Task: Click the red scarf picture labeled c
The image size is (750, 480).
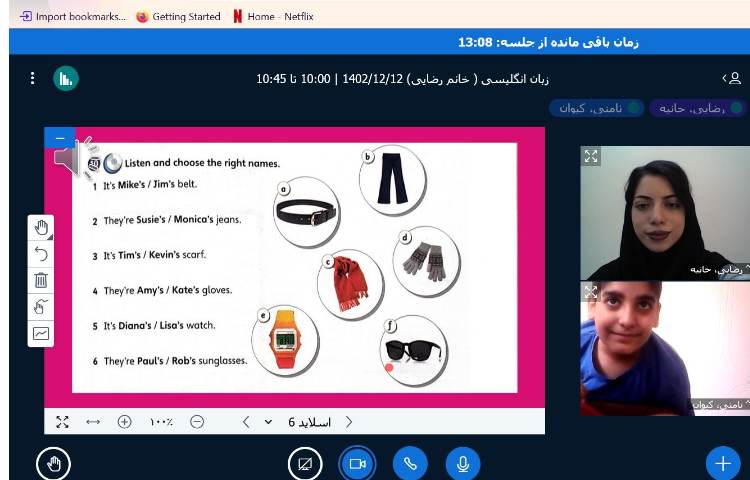Action: (351, 284)
